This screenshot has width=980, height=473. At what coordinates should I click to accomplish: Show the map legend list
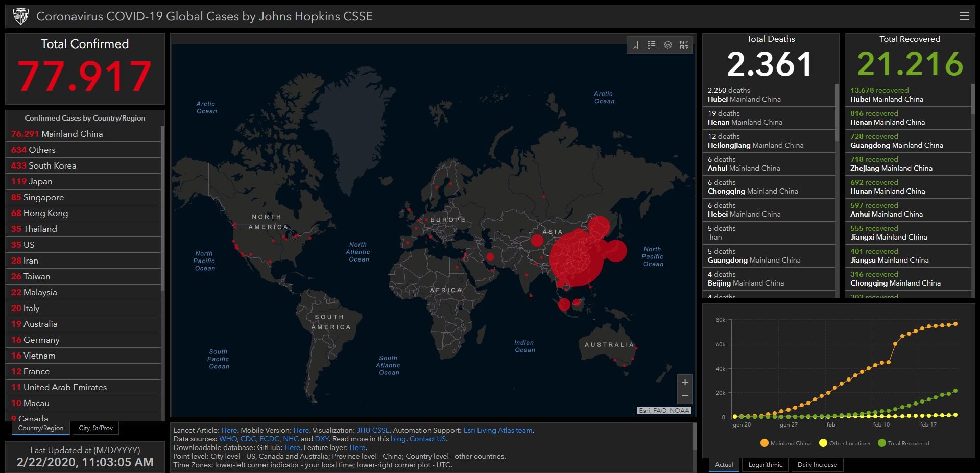[652, 45]
